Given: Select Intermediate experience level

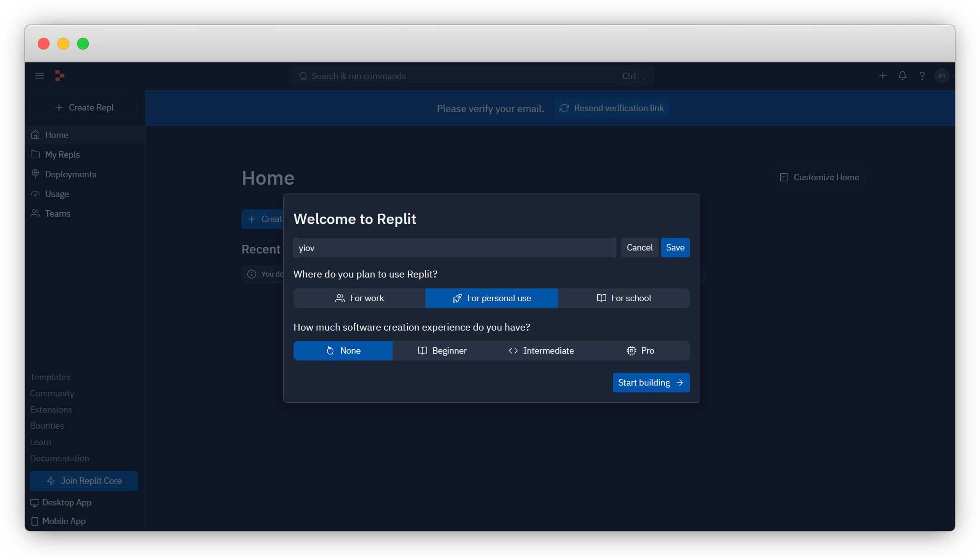Looking at the screenshot, I should pos(541,351).
